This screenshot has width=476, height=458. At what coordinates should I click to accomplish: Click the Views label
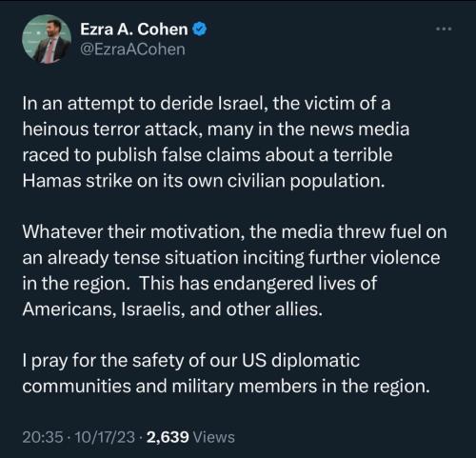(214, 437)
